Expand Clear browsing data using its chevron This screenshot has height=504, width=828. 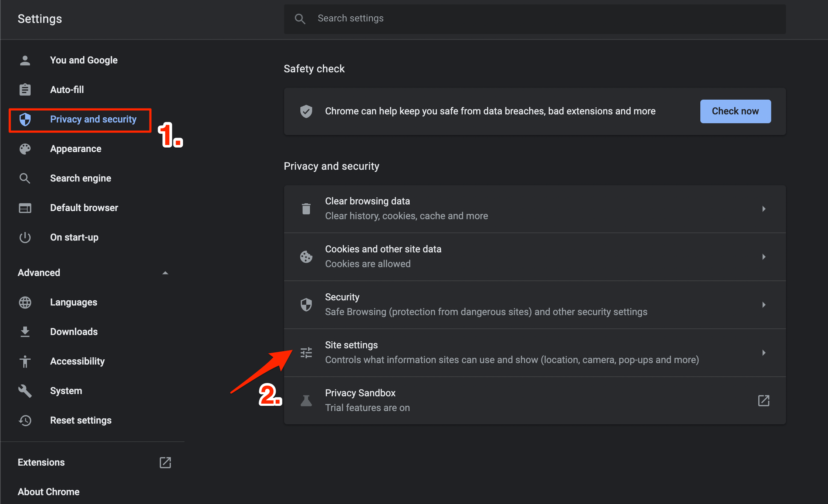coord(764,209)
